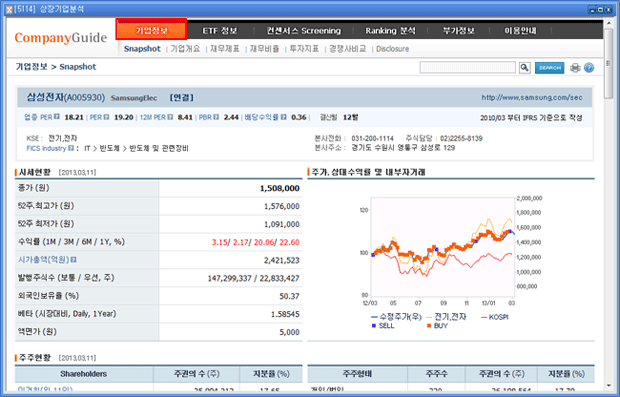
Task: Go to the 재무제표 submenu
Action: 225,49
